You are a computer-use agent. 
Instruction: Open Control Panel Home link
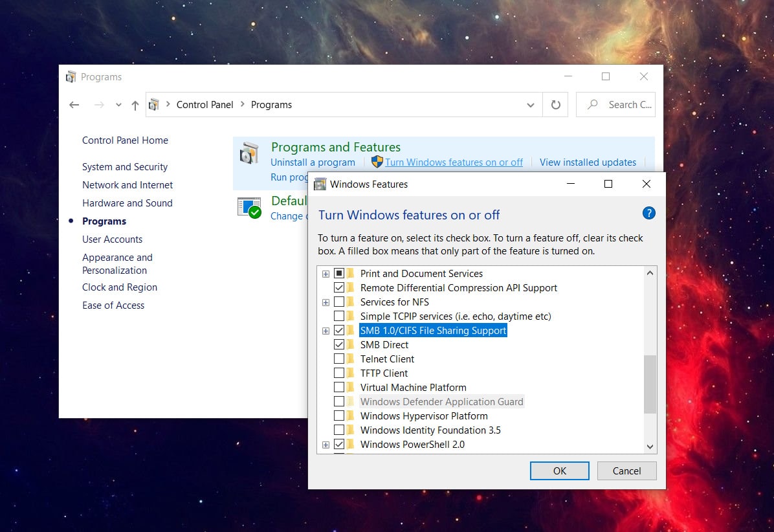(x=125, y=140)
